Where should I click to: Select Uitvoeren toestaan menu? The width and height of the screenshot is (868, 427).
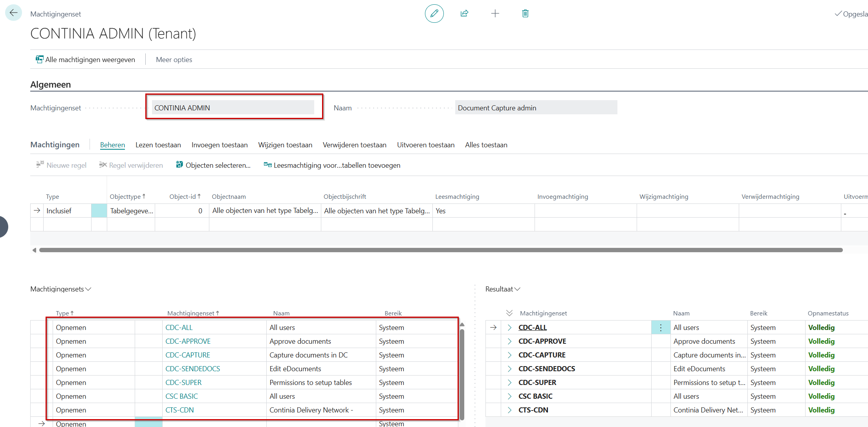click(426, 145)
